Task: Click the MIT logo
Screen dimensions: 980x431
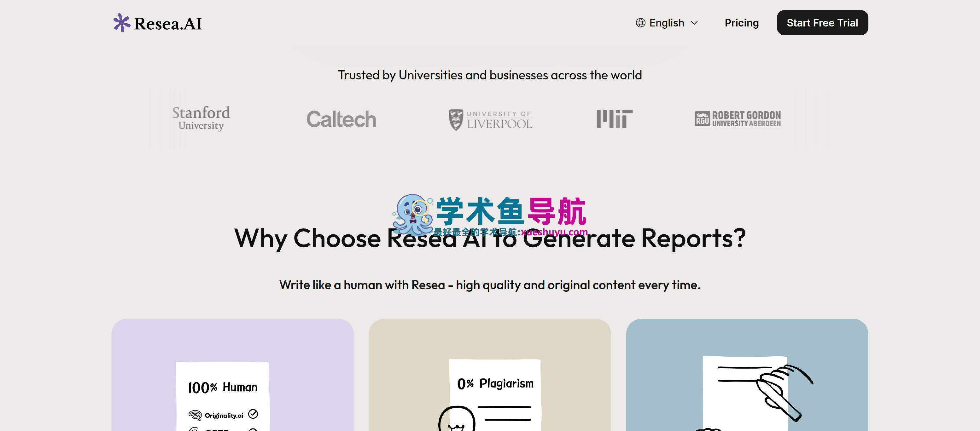Action: (614, 118)
